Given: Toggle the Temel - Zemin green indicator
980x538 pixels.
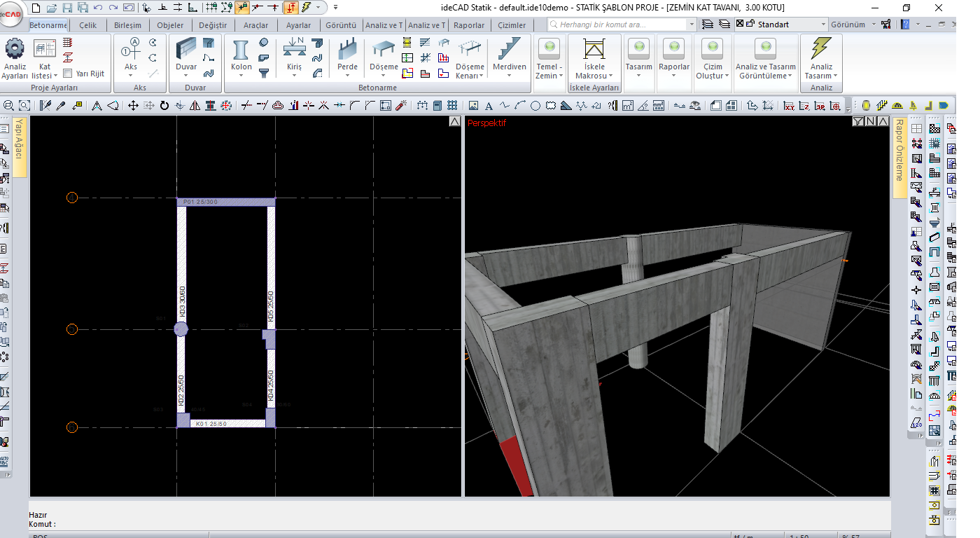Looking at the screenshot, I should 549,48.
